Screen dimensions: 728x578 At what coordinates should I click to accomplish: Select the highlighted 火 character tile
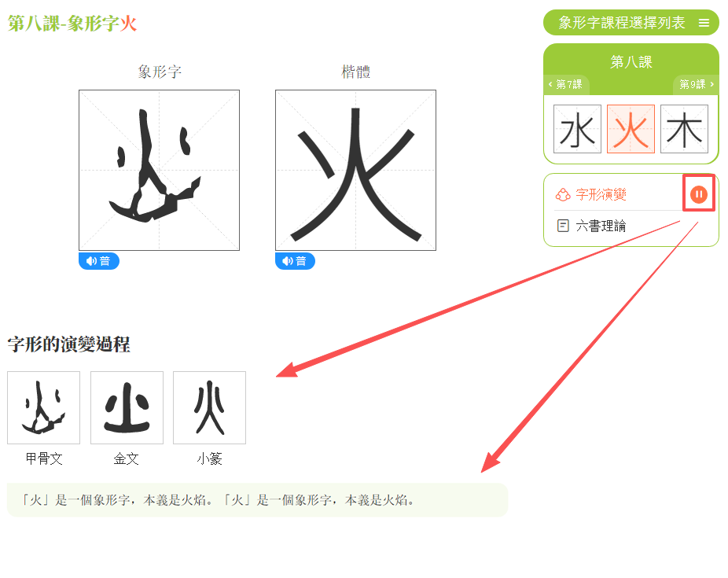pos(631,129)
